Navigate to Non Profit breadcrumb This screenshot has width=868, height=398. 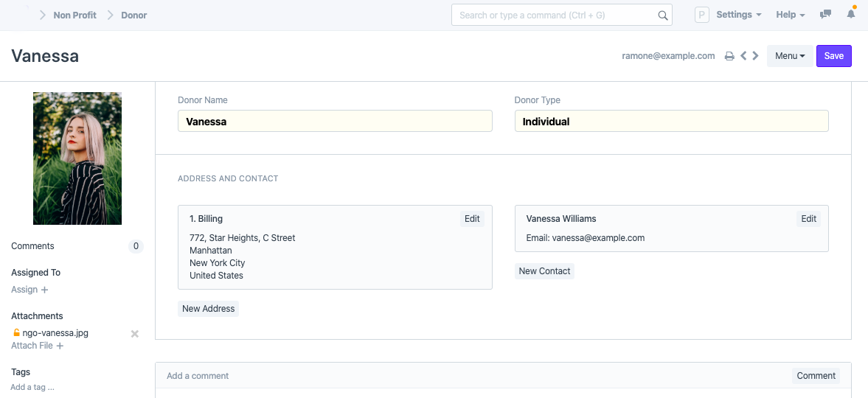(75, 15)
